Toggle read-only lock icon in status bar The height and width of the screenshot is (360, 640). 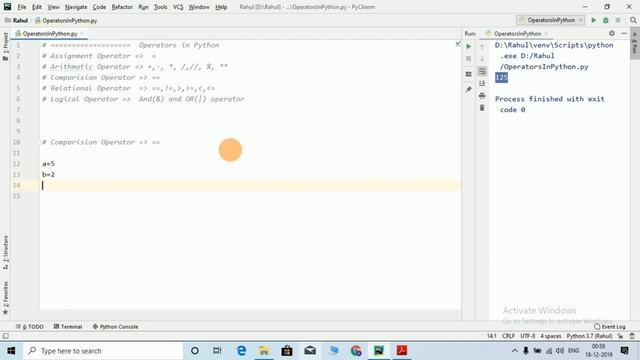pyautogui.click(x=620, y=336)
